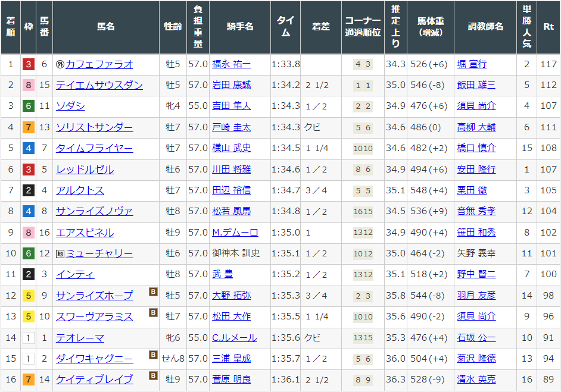Click the 単勝人気 column header
Image resolution: width=561 pixels, height=392 pixels.
point(526,27)
